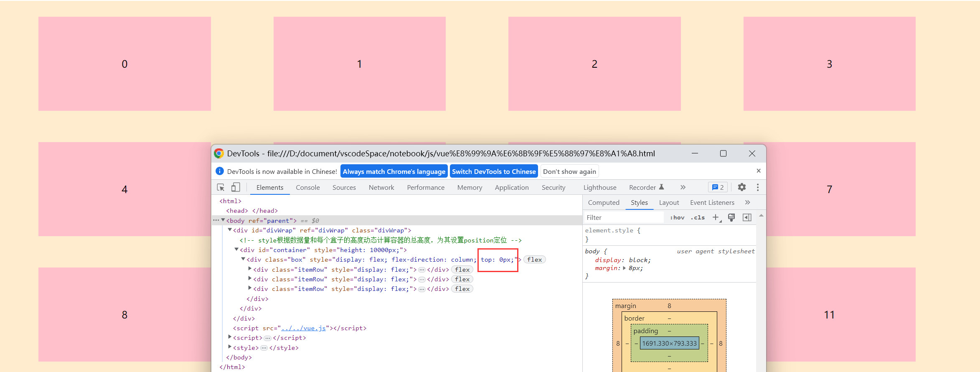Screen dimensions: 980x372
Task: Collapse the box div node
Action: tap(243, 259)
